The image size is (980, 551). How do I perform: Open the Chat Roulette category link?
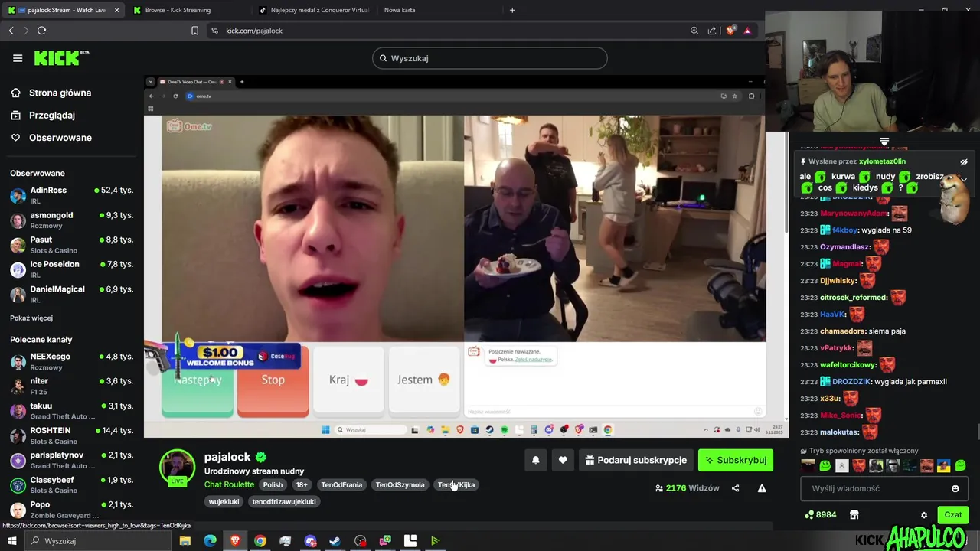pos(229,484)
